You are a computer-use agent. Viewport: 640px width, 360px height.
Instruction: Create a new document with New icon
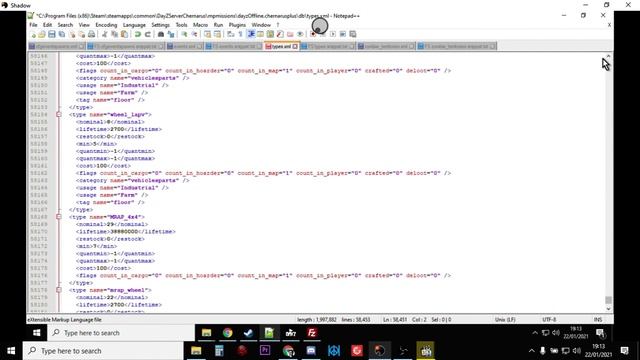(x=33, y=34)
